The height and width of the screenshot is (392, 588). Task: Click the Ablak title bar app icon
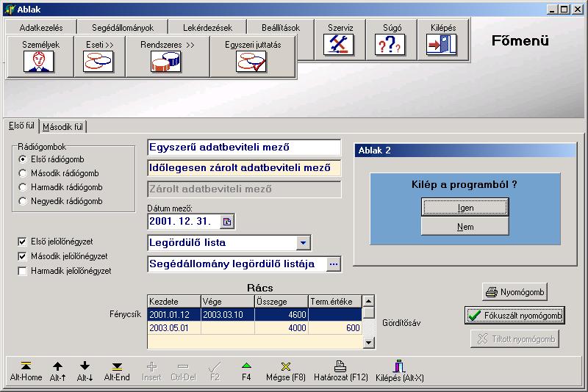coord(10,10)
